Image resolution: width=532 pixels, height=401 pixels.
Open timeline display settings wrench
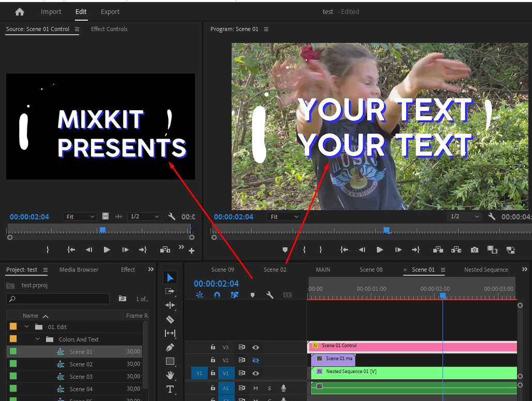pyautogui.click(x=270, y=295)
